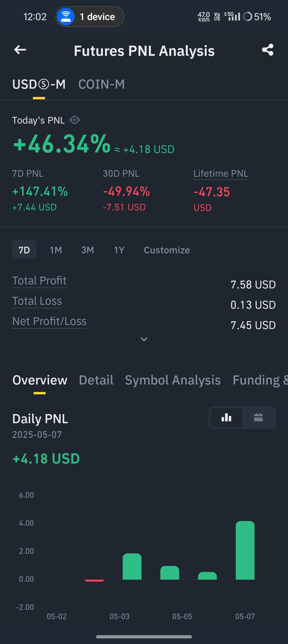The height and width of the screenshot is (644, 288).
Task: Tap the Total Profit label
Action: click(x=39, y=281)
